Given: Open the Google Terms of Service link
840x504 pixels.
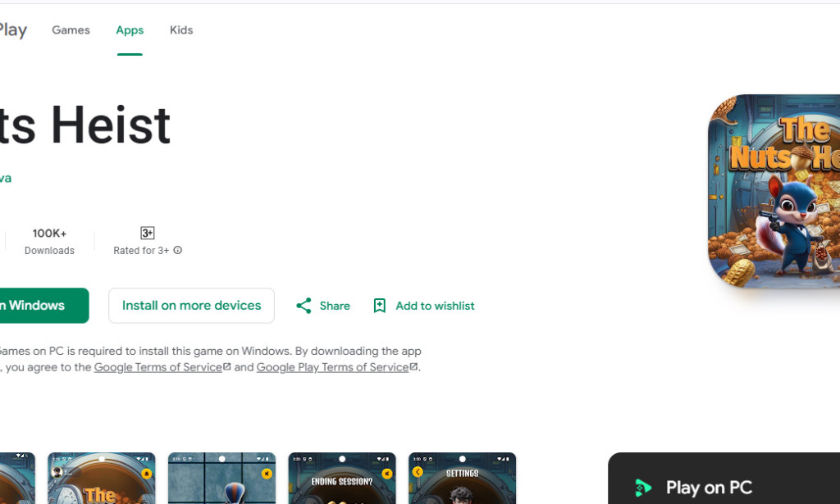Looking at the screenshot, I should coord(157,367).
